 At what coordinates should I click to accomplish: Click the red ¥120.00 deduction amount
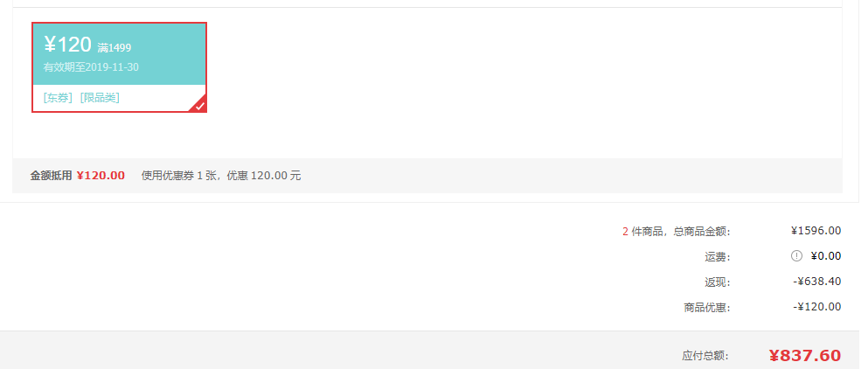tap(101, 176)
